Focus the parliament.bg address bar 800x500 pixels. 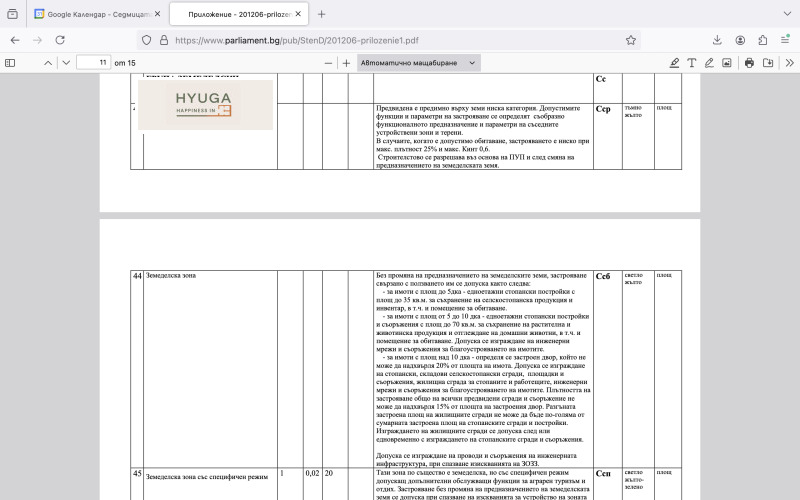[388, 40]
